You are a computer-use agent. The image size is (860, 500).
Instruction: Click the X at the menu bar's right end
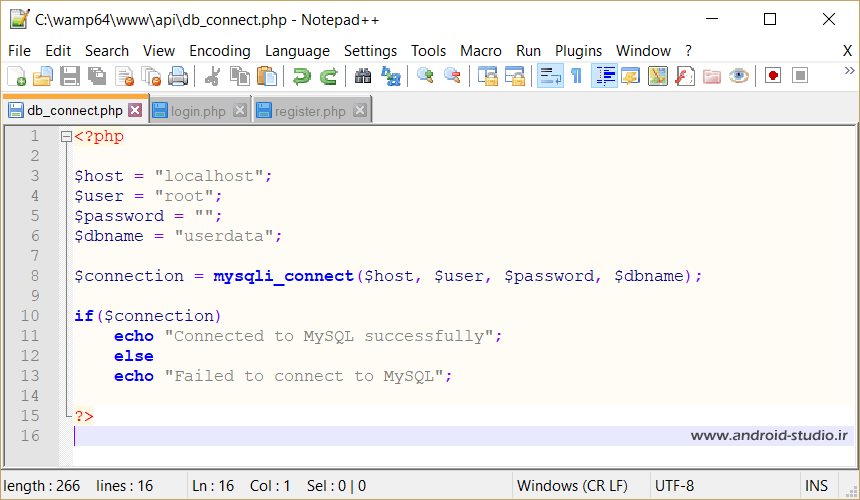pyautogui.click(x=847, y=51)
